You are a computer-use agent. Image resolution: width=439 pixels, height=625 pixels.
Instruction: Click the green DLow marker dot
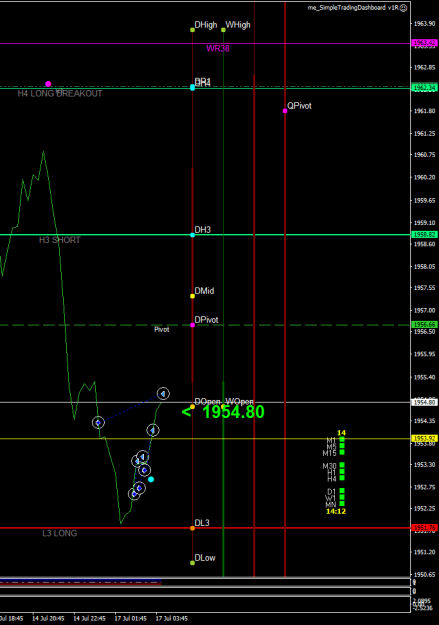(x=193, y=563)
